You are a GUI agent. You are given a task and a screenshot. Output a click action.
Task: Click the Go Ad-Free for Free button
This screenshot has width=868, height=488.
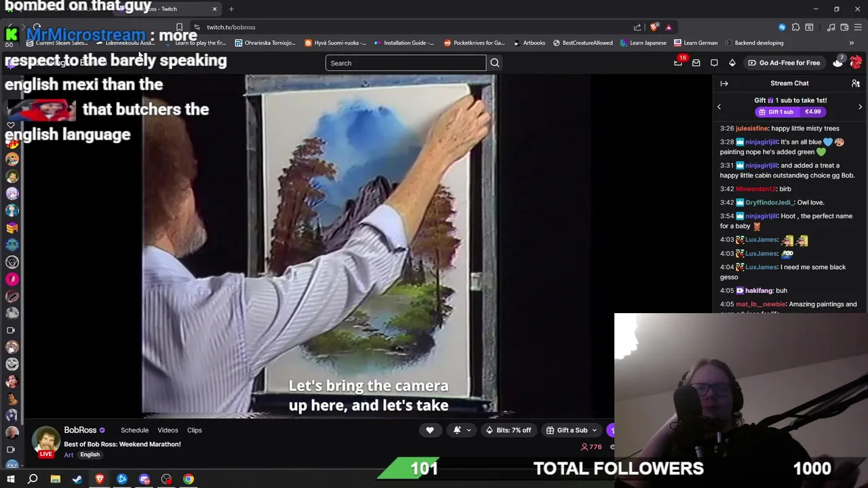click(x=785, y=63)
